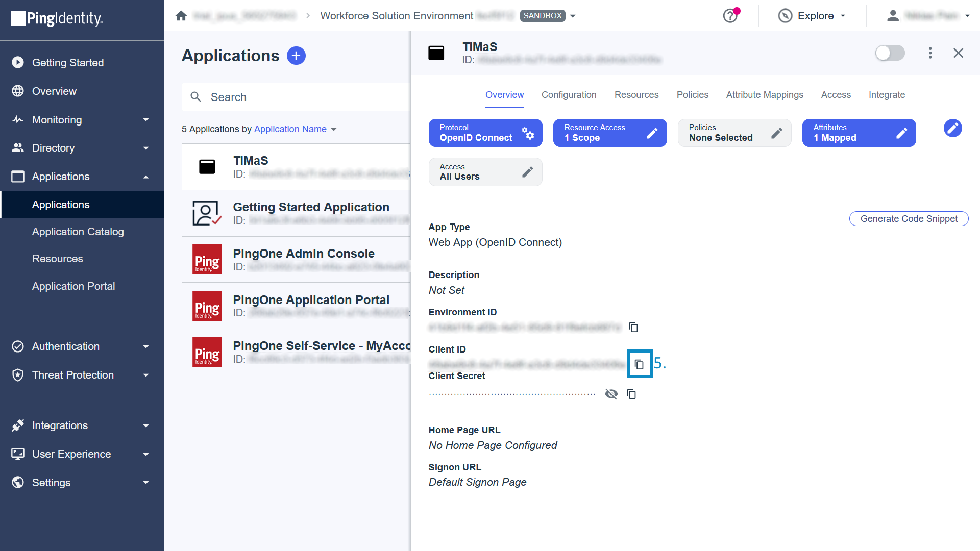Add a new application with plus icon
The image size is (980, 551).
click(296, 56)
